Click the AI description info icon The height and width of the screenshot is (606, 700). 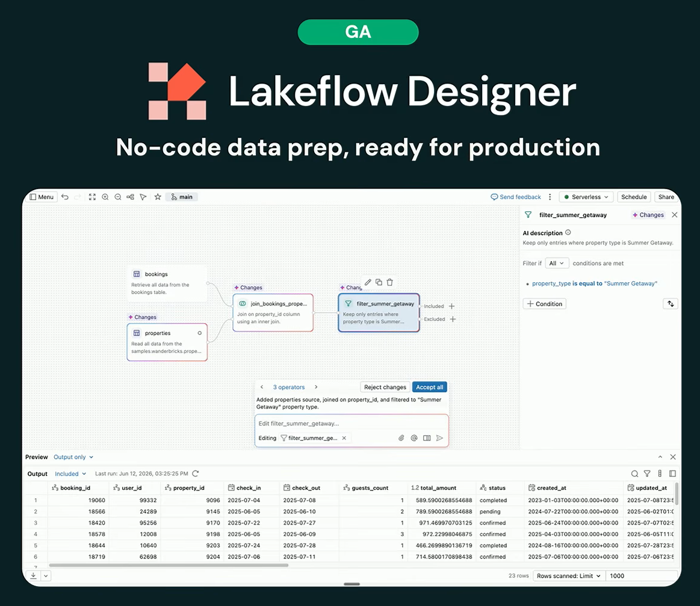[568, 232]
